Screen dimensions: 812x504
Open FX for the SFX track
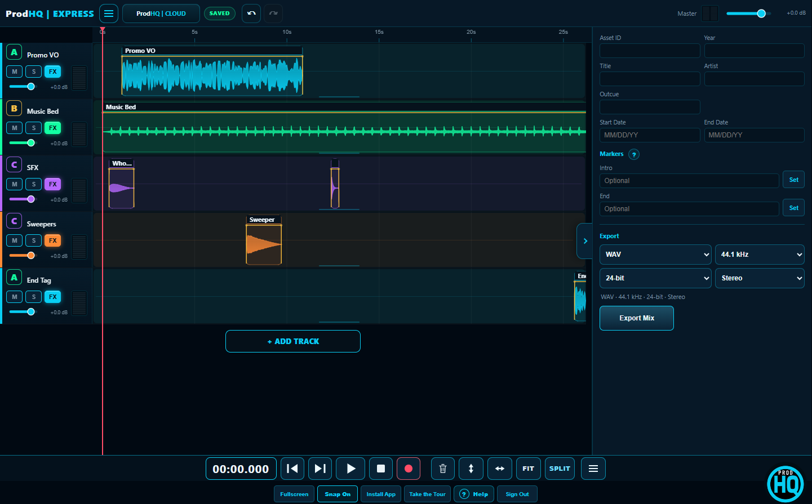coord(53,184)
